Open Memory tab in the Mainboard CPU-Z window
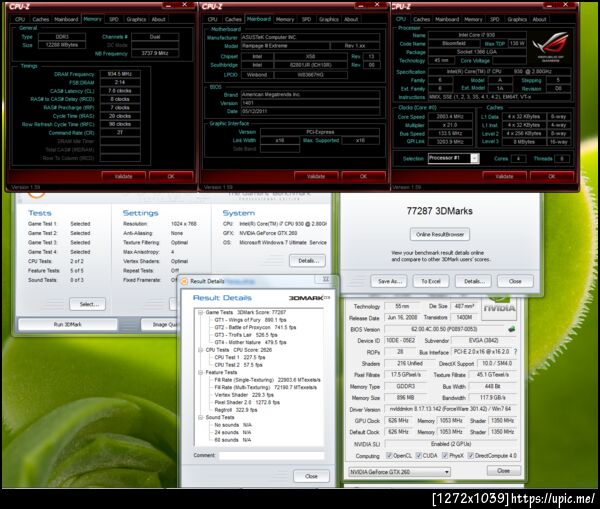Viewport: 600px width, 509px height. click(x=285, y=19)
